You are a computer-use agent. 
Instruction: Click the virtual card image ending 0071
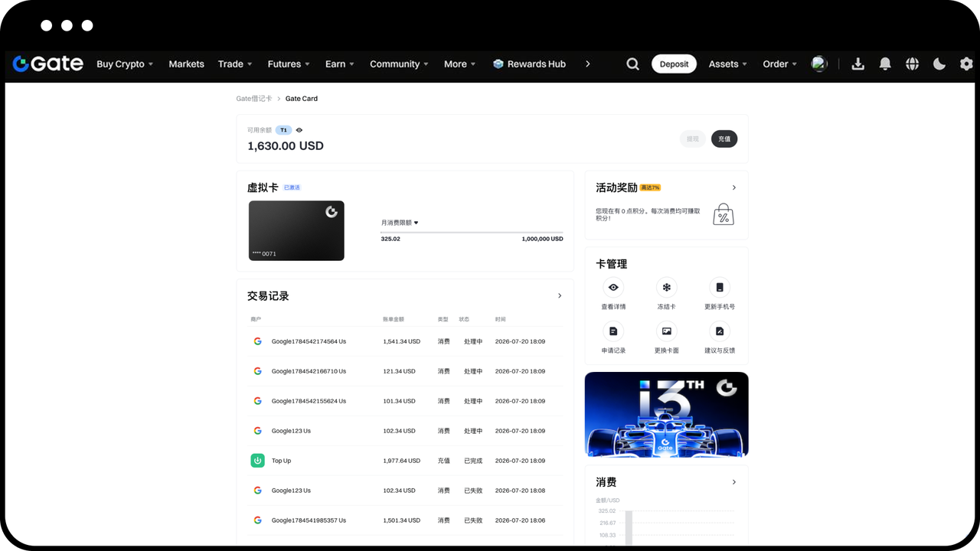coord(296,230)
